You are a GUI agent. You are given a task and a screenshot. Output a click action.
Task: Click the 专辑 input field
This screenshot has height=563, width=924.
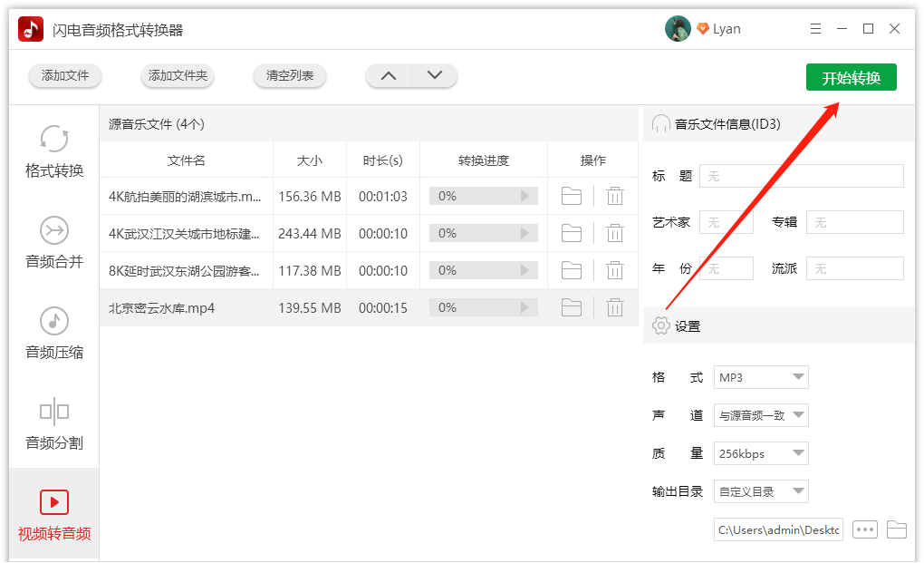(x=854, y=222)
